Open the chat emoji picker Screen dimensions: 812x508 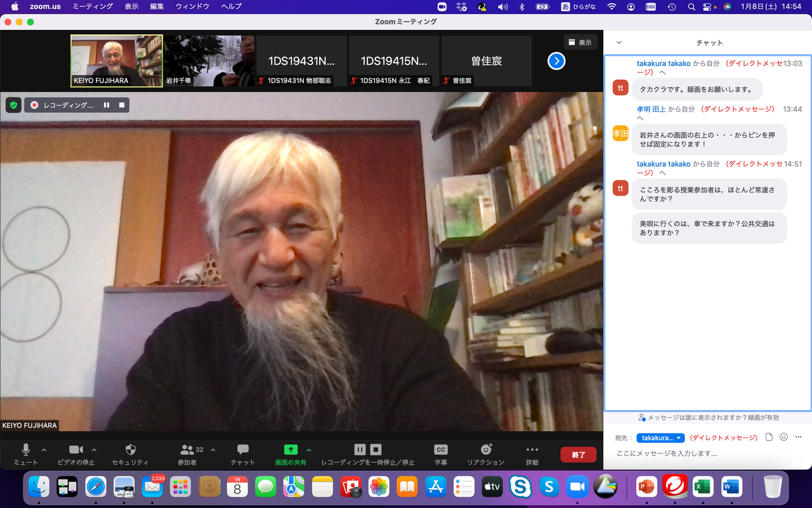(784, 437)
